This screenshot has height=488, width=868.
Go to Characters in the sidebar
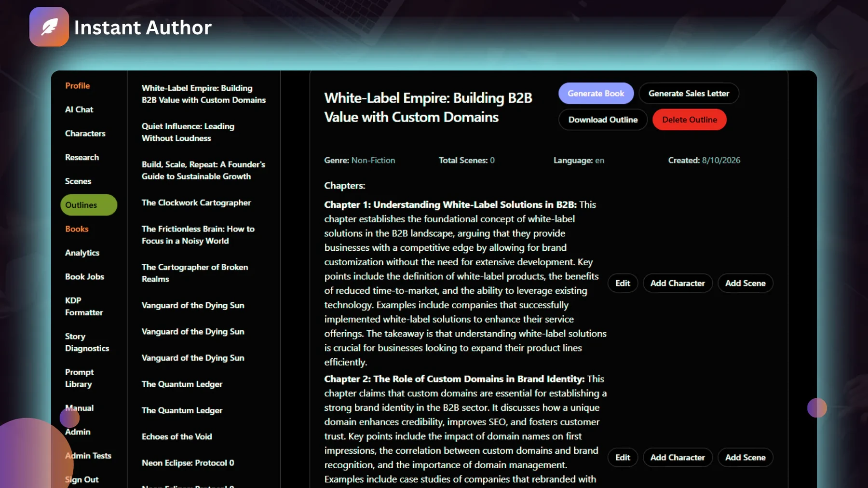85,134
